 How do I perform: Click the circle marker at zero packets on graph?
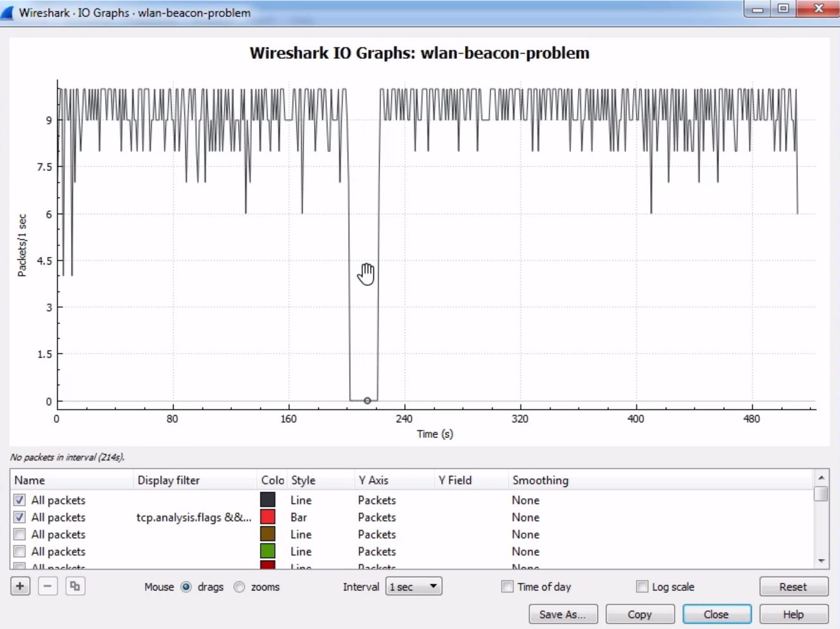coord(367,400)
